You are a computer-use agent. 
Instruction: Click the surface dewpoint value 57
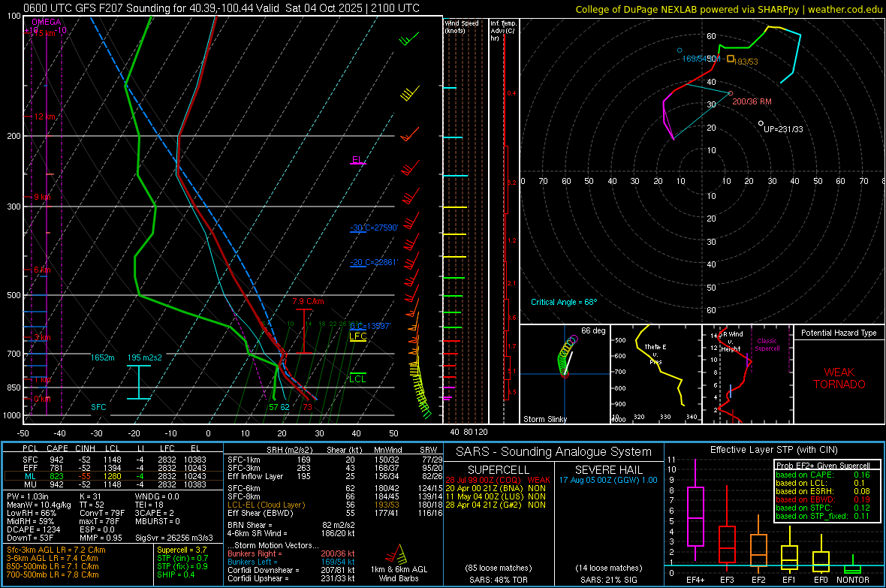tap(273, 407)
